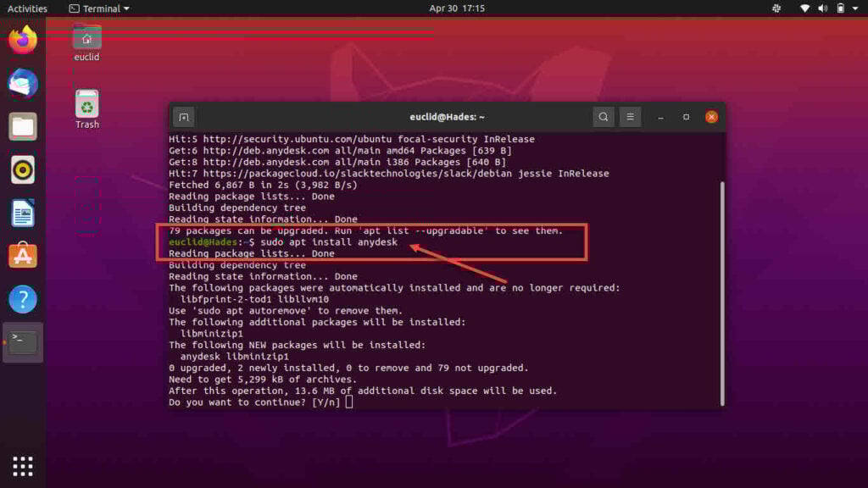Image resolution: width=868 pixels, height=488 pixels.
Task: Open terminal search magnifier
Action: 604,117
